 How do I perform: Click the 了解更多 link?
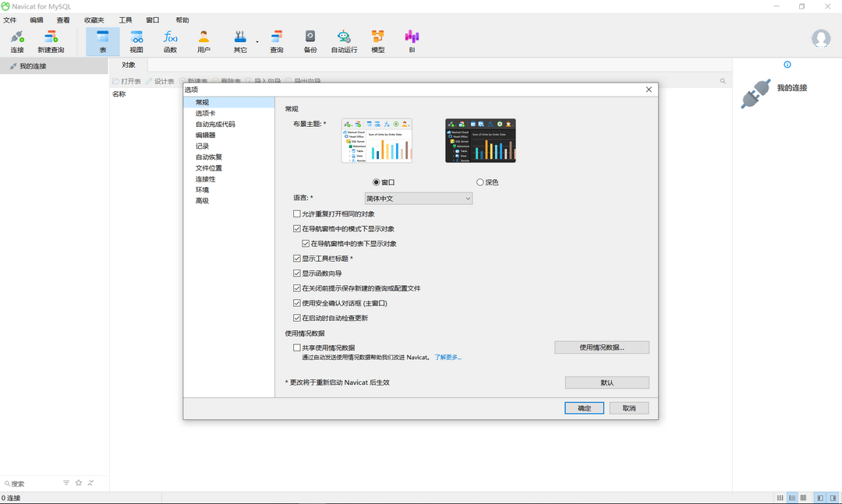point(448,356)
